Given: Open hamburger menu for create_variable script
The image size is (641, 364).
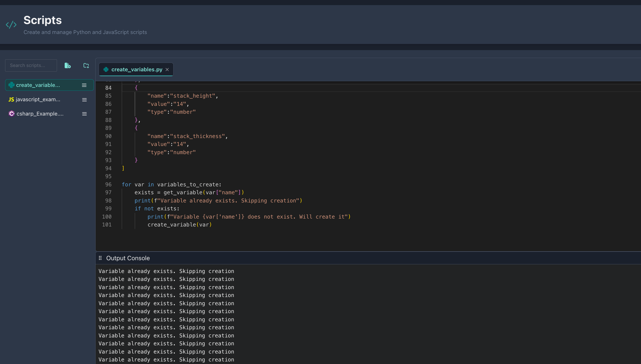Looking at the screenshot, I should pyautogui.click(x=84, y=85).
